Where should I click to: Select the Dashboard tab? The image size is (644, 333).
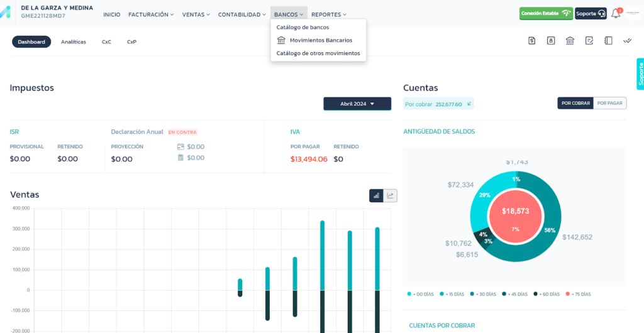(x=31, y=42)
